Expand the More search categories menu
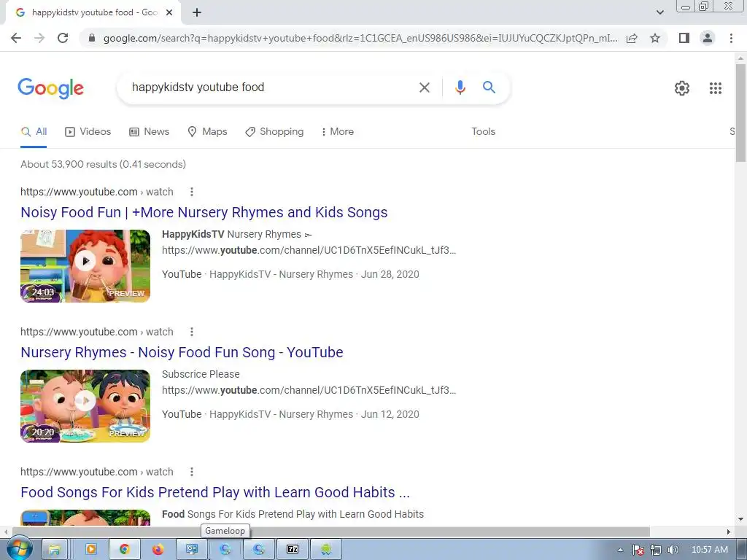 point(338,132)
